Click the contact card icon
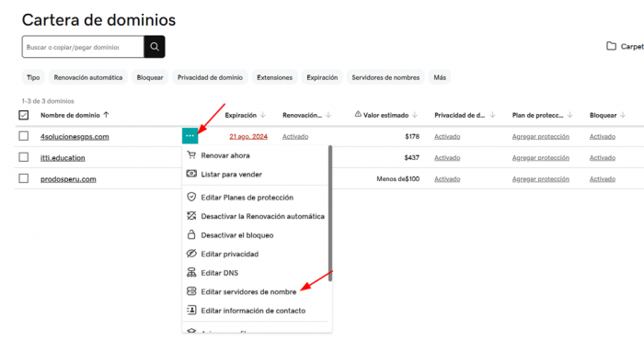This screenshot has width=644, height=341. [x=191, y=310]
